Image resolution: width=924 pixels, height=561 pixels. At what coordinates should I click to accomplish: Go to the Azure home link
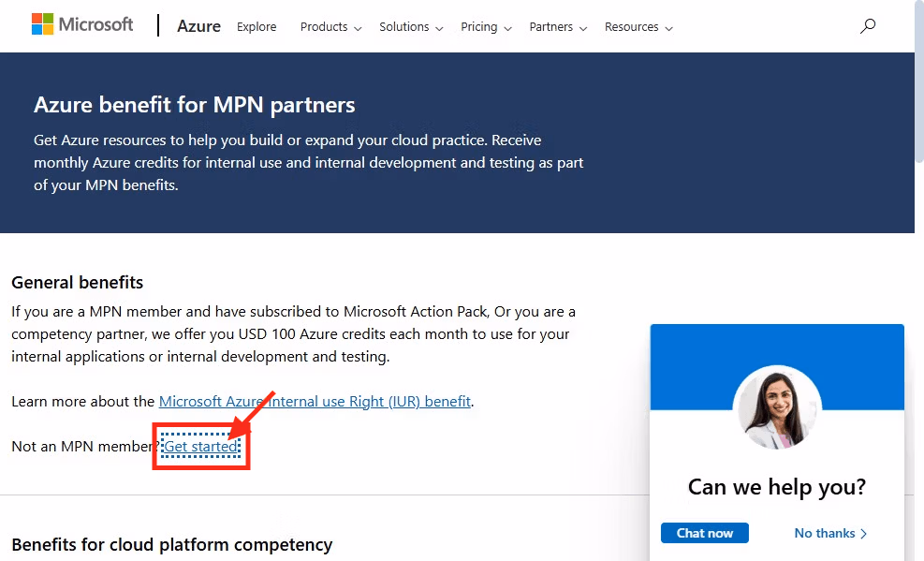[x=198, y=26]
